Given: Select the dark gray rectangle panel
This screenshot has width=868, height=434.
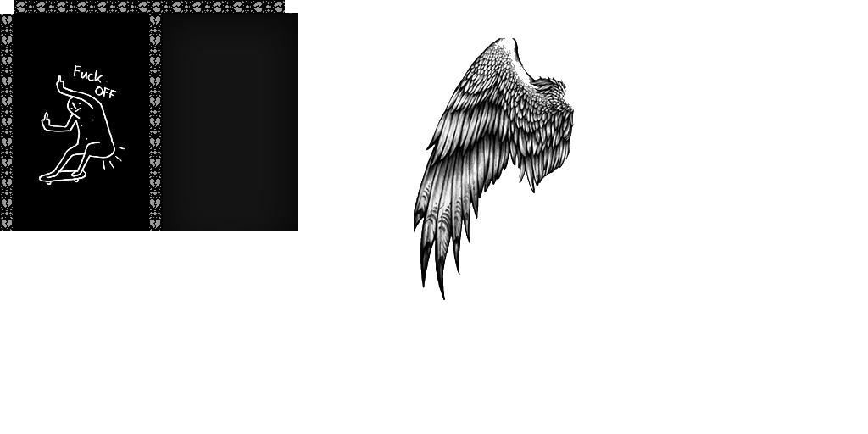Looking at the screenshot, I should coord(230,122).
